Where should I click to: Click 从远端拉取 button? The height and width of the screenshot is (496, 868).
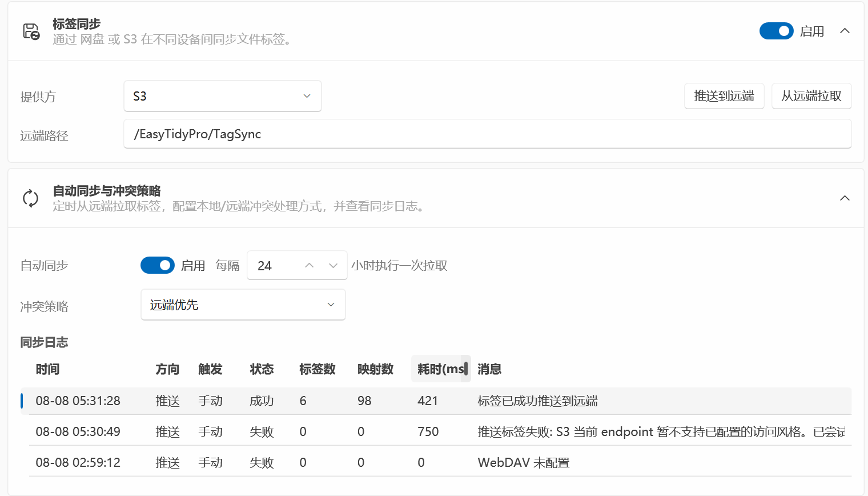pos(811,96)
